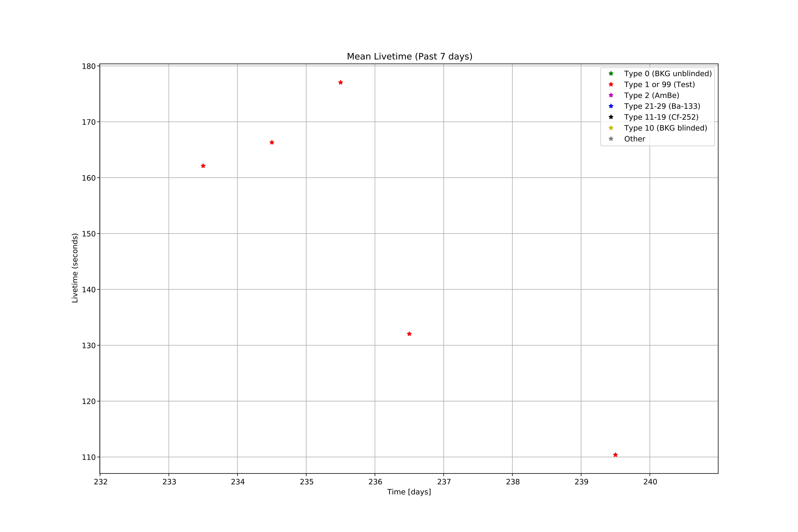Click the y-axis tick label 110
798x532 pixels.
point(89,457)
